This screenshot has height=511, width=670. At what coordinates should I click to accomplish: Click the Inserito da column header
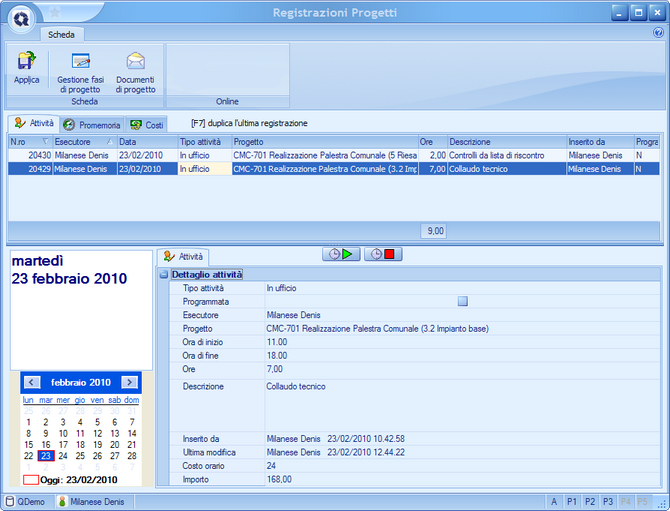point(600,142)
